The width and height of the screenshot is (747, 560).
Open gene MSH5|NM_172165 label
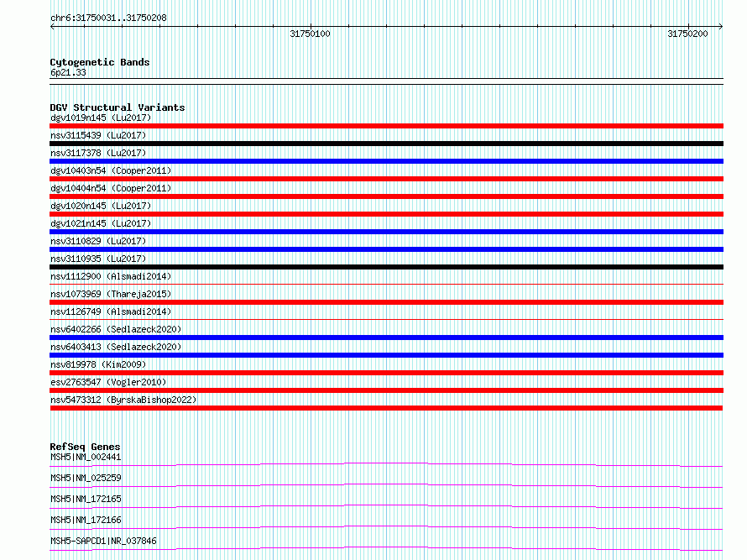point(86,499)
